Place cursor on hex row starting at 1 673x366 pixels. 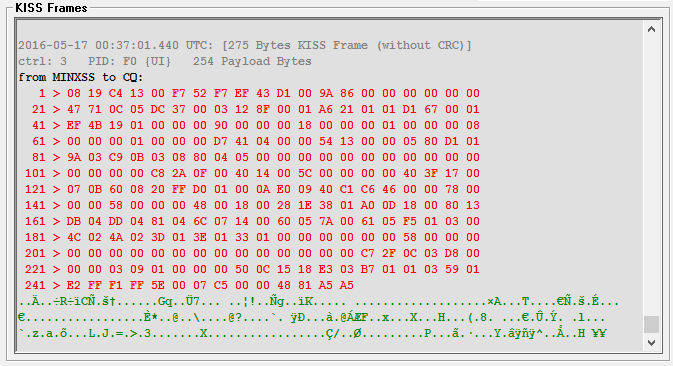point(259,93)
